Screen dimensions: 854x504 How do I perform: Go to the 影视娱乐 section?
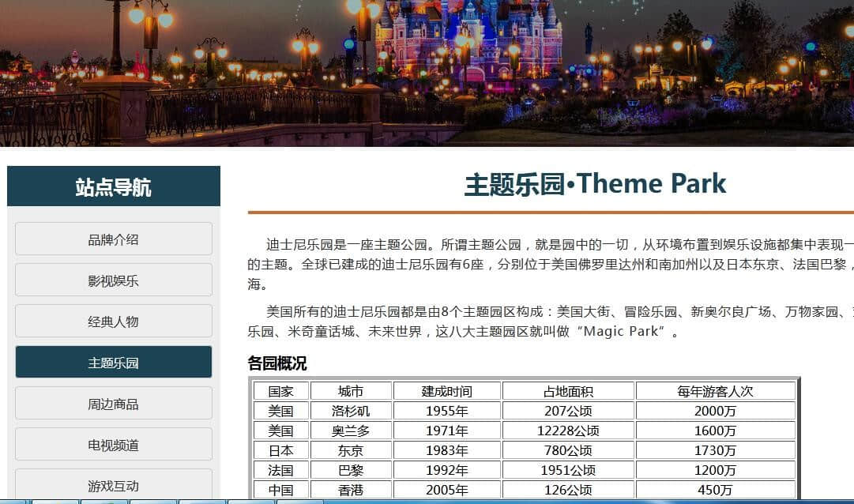click(113, 280)
